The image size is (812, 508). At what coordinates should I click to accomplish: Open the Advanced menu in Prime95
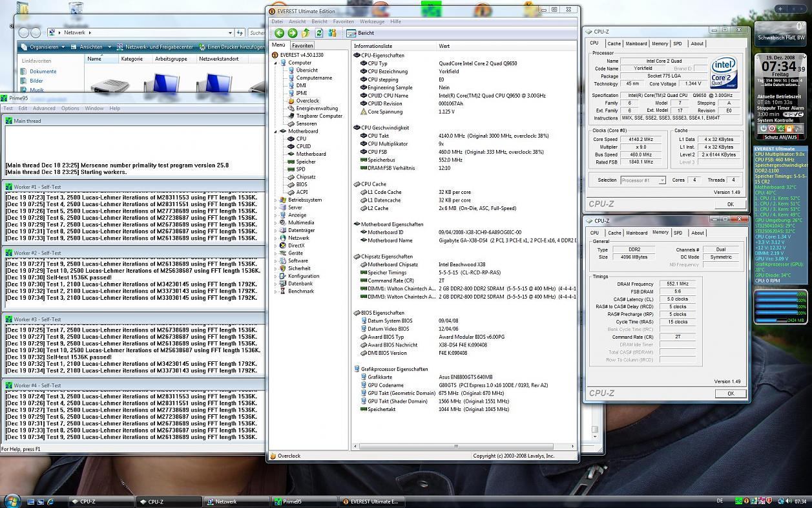coord(44,108)
